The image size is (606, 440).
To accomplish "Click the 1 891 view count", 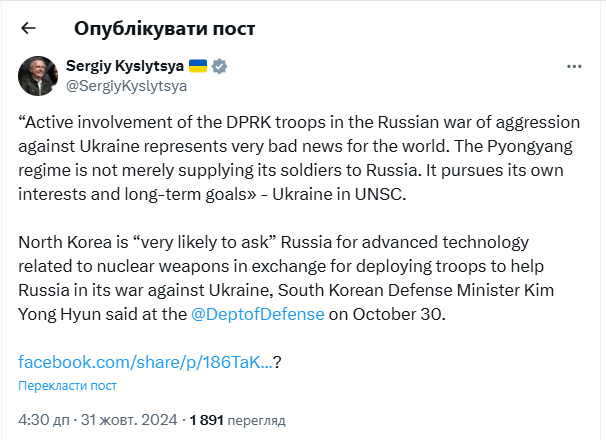I will click(x=206, y=420).
